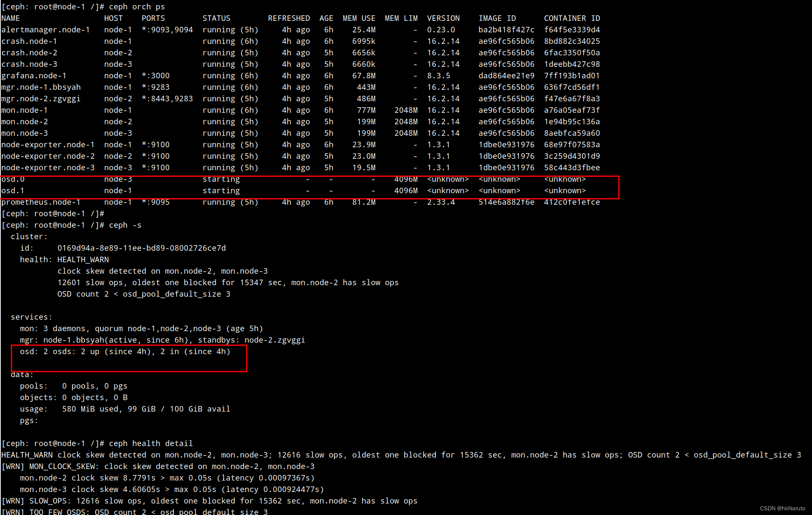Click 'mgr.node-1.bbsyah' row name
The image size is (812, 515).
(x=41, y=87)
